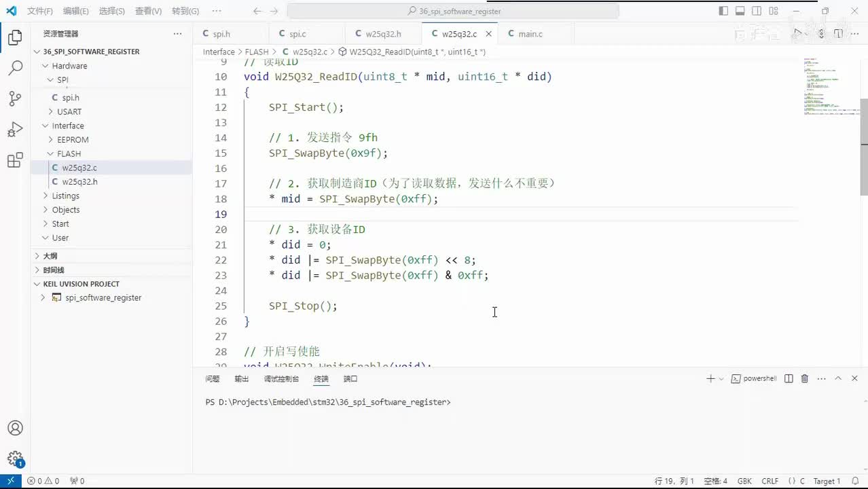Change encoding GBK in status bar

point(744,481)
